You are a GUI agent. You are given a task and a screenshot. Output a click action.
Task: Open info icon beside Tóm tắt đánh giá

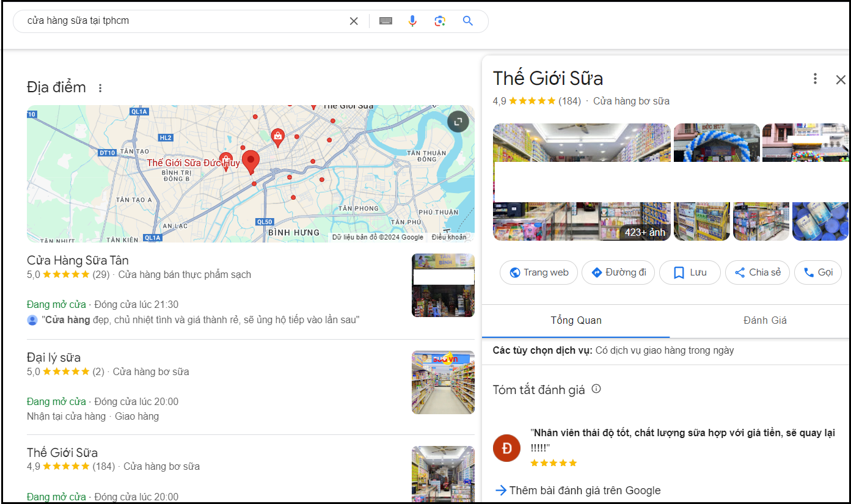pos(596,389)
